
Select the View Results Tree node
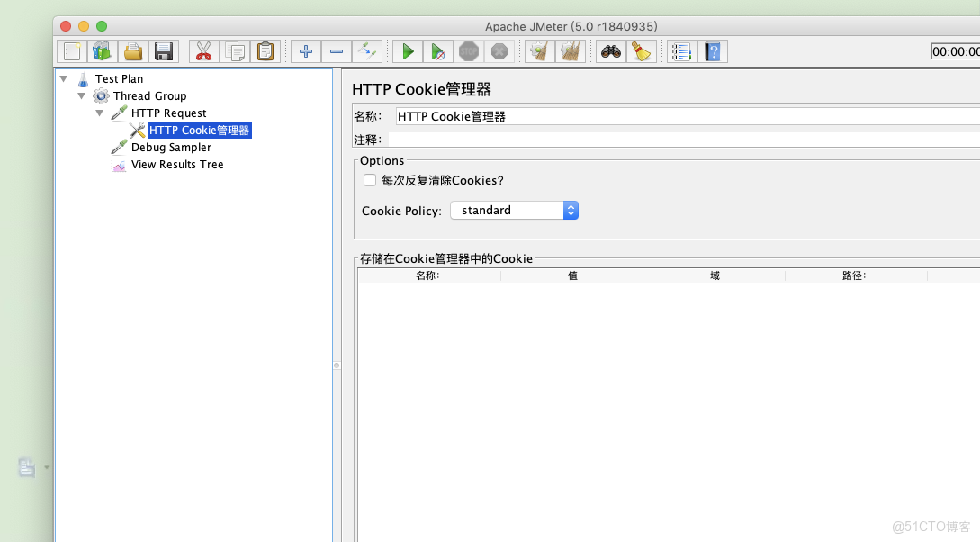pyautogui.click(x=177, y=164)
